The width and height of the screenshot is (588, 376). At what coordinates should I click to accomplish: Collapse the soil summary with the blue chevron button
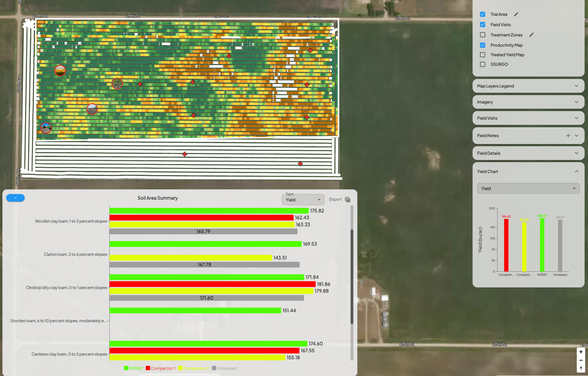15,198
